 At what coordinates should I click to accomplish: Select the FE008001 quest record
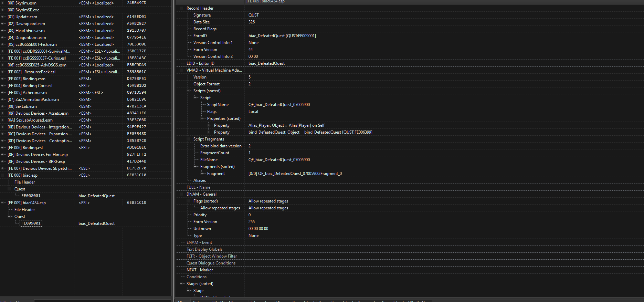31,196
